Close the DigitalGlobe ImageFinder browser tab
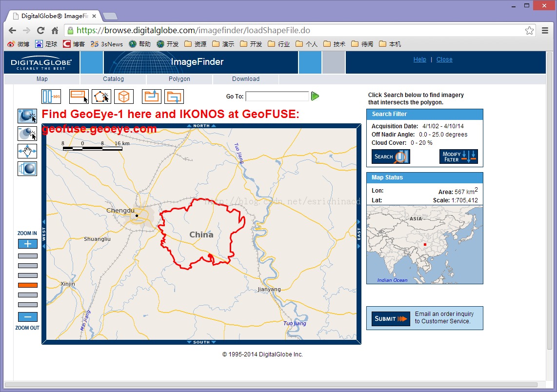The image size is (557, 392). pos(94,16)
